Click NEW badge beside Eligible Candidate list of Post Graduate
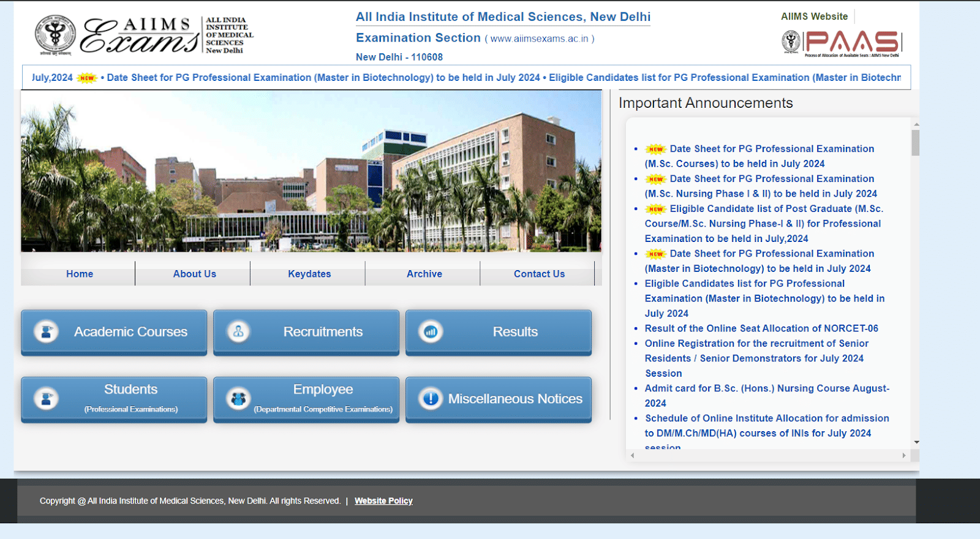Viewport: 980px width, 539px height. point(655,209)
